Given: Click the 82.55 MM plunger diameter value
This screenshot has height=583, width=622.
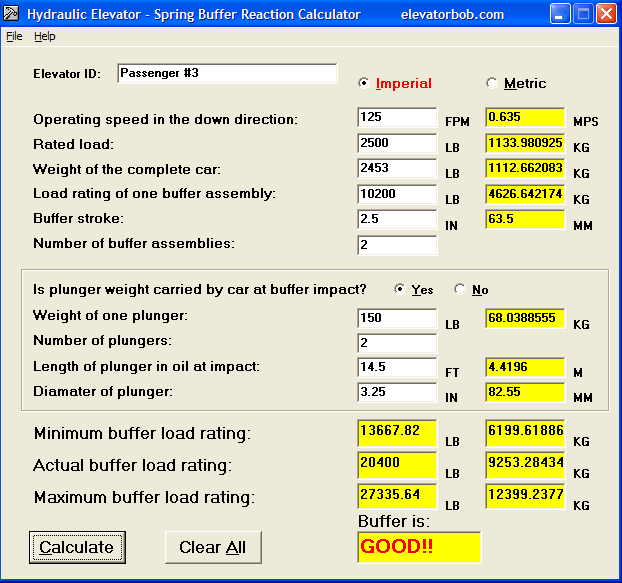Looking at the screenshot, I should (525, 392).
